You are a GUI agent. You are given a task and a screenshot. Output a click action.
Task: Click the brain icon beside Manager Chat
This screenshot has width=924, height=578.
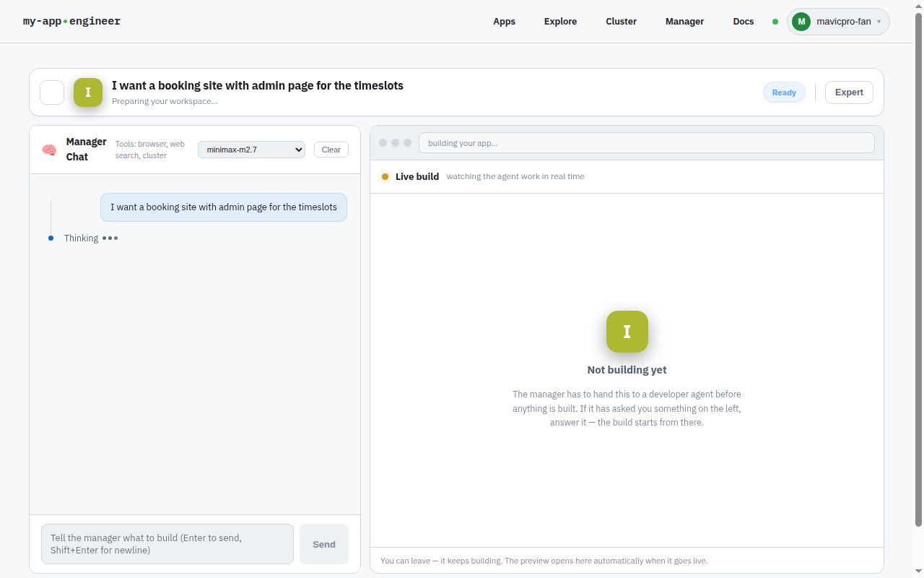[x=49, y=150]
